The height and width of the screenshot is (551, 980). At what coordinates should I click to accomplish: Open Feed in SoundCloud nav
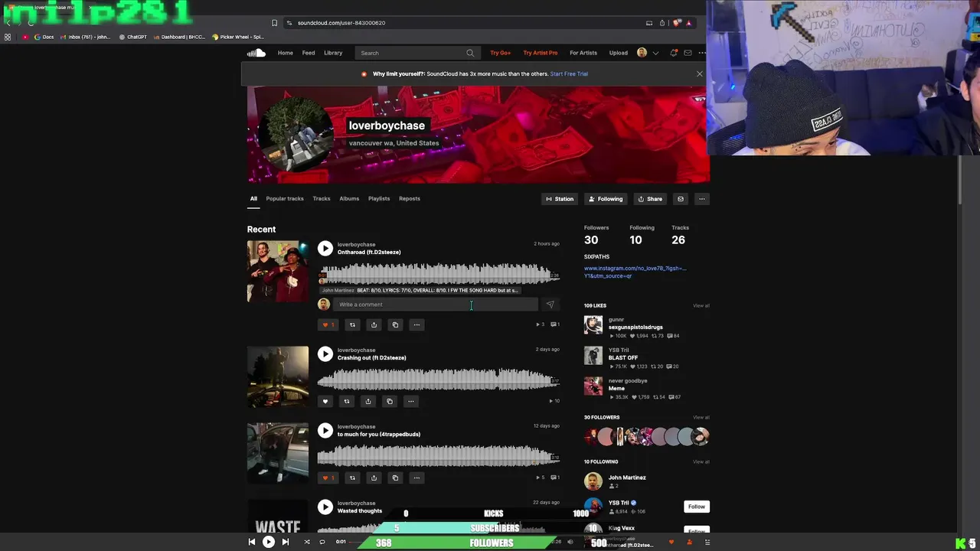pos(308,53)
